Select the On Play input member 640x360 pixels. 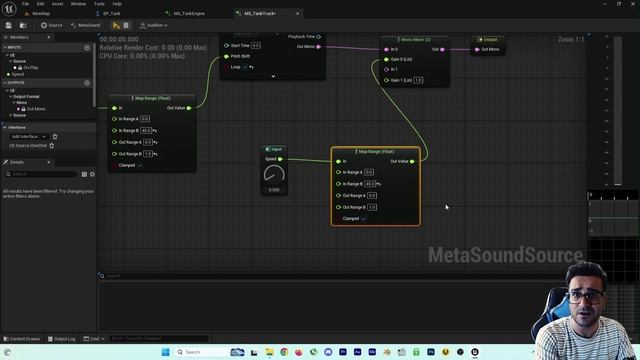pyautogui.click(x=31, y=67)
